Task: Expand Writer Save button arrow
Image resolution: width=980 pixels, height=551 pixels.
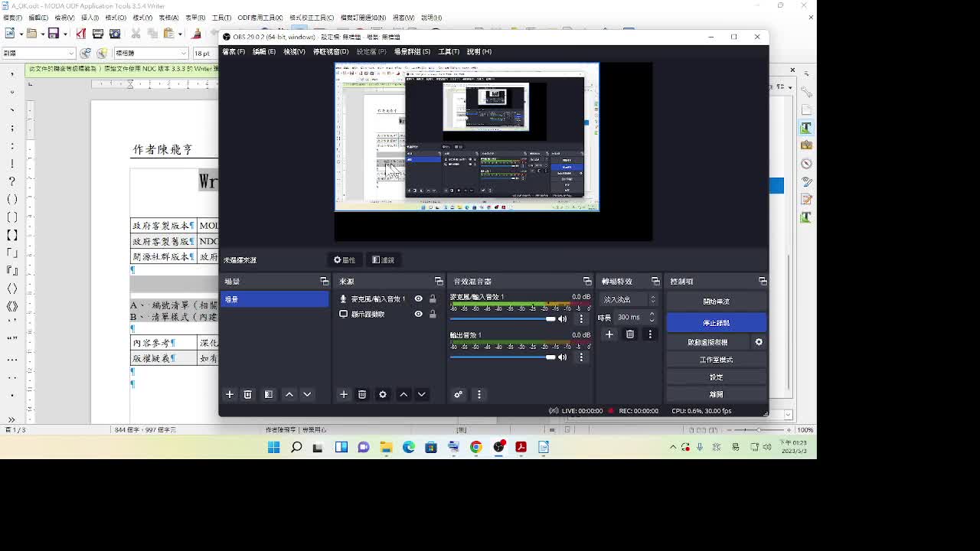Action: [65, 34]
